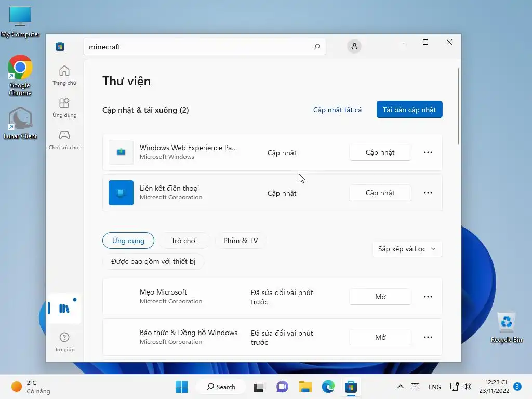This screenshot has height=399, width=532.
Task: Open Chat app on taskbar
Action: [282, 387]
